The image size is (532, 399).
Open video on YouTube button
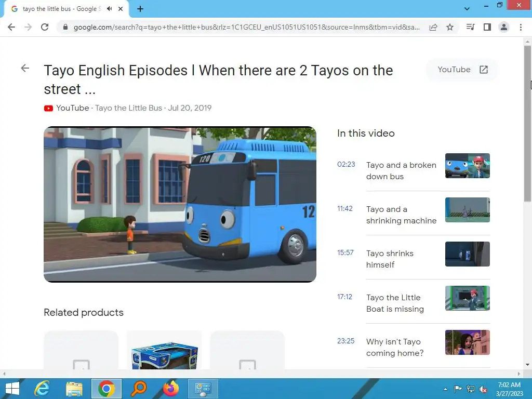(x=462, y=70)
